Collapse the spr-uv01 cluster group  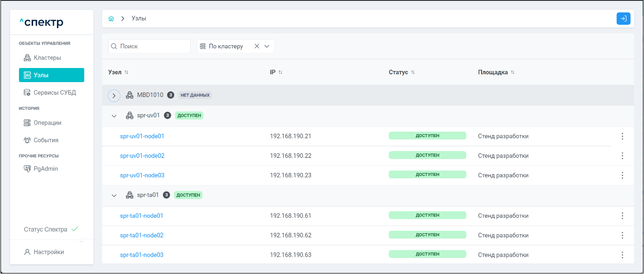(114, 116)
